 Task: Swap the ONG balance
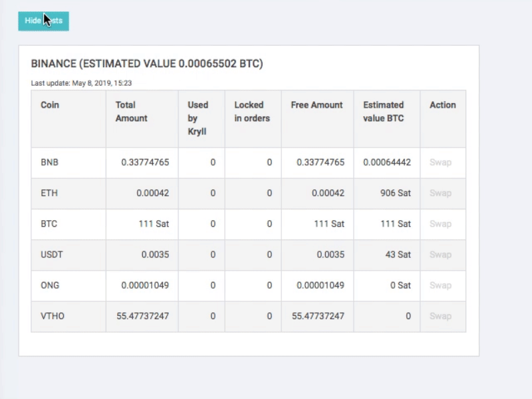point(440,285)
